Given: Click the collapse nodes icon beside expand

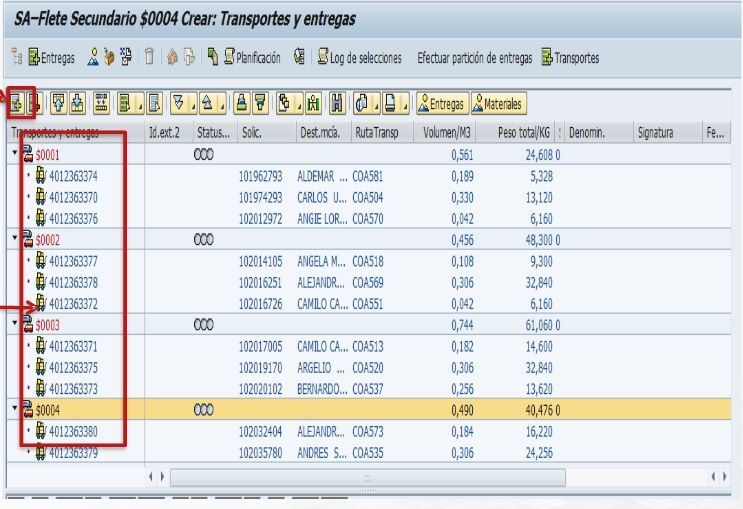Looking at the screenshot, I should point(32,103).
